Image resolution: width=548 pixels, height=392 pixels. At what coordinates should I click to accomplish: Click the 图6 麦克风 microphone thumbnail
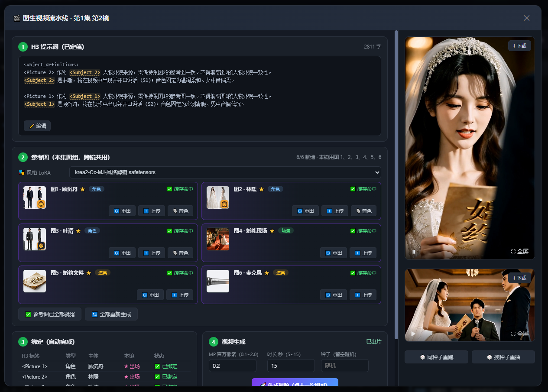coord(218,281)
